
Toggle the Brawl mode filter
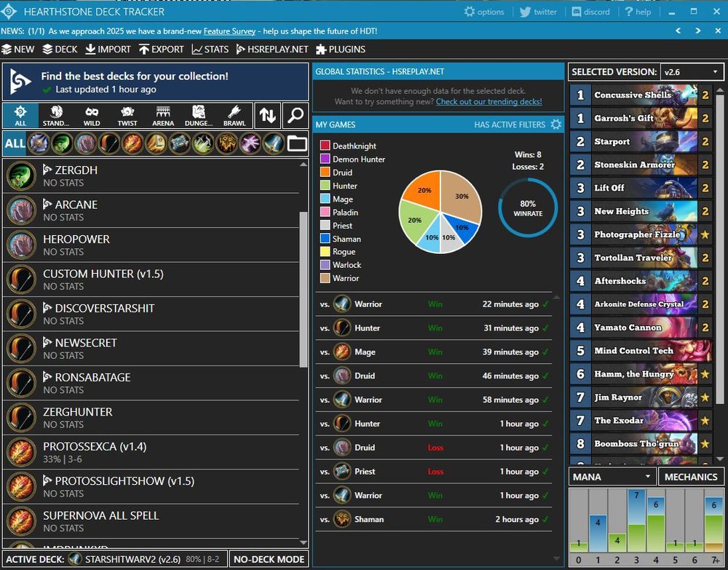click(x=234, y=116)
